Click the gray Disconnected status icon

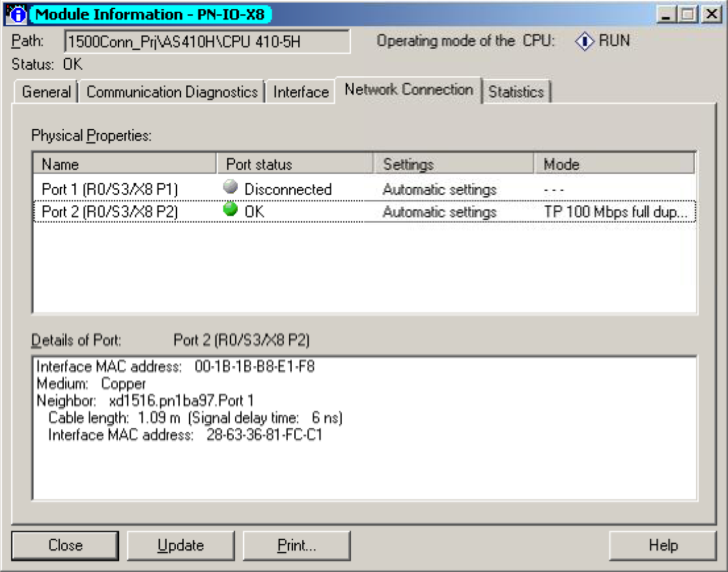pos(230,188)
